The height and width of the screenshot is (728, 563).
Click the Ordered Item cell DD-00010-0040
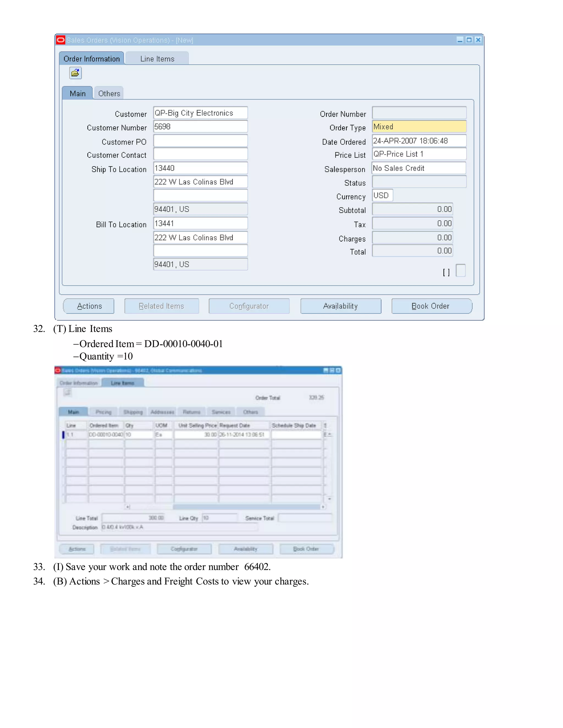[x=106, y=435]
